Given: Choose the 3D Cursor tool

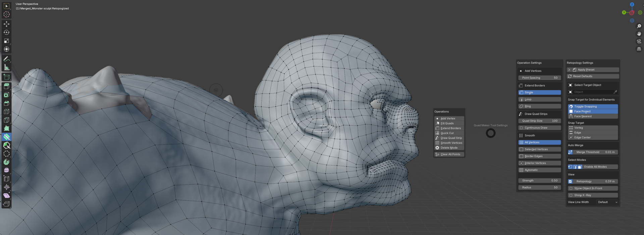Looking at the screenshot, I should tap(6, 14).
